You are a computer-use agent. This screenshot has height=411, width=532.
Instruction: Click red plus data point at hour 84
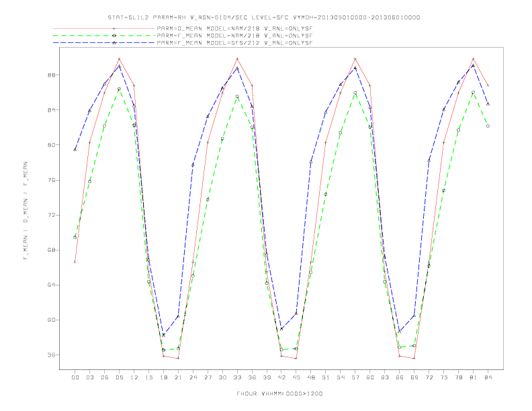[488, 85]
